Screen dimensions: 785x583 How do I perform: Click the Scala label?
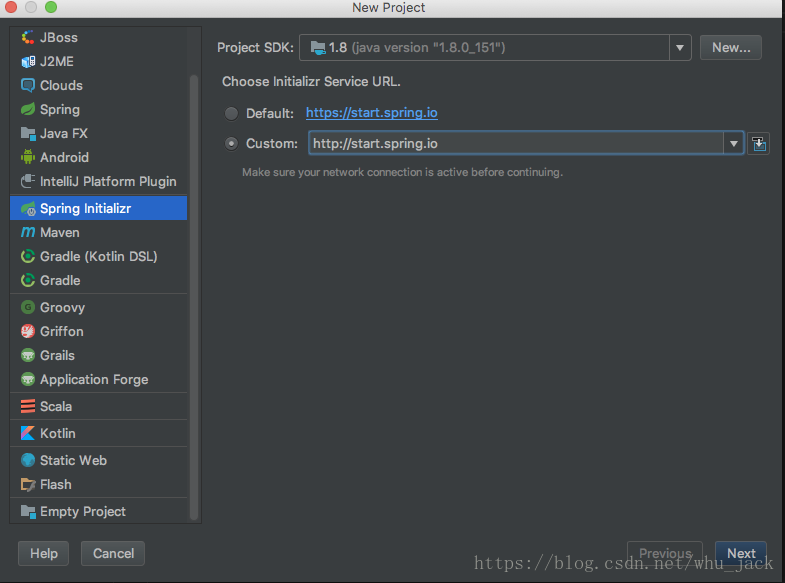point(56,406)
